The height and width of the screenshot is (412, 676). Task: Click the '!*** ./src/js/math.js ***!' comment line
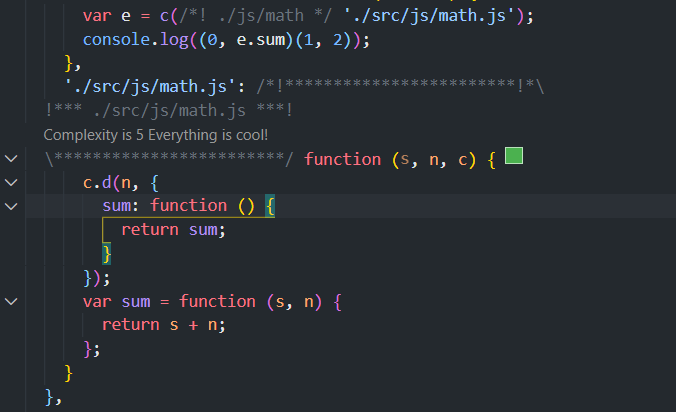pyautogui.click(x=169, y=111)
